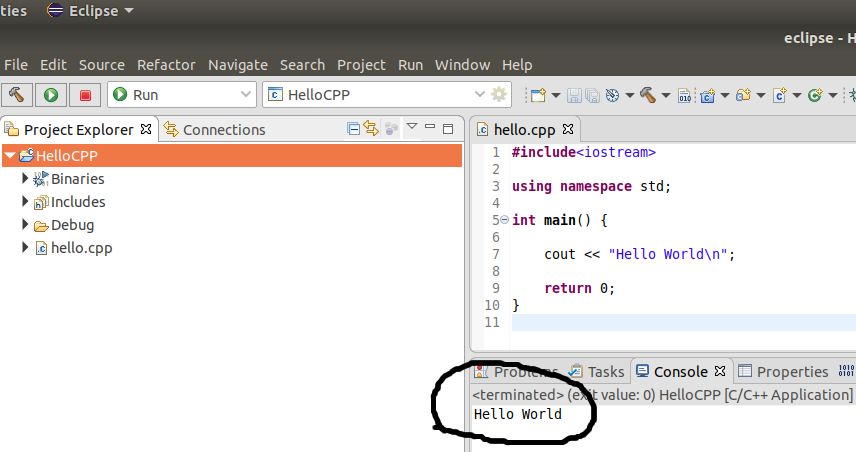Expand the Binaries node

click(25, 178)
